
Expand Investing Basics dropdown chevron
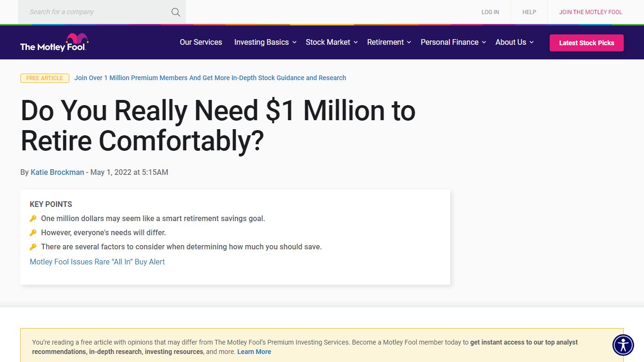pos(294,42)
